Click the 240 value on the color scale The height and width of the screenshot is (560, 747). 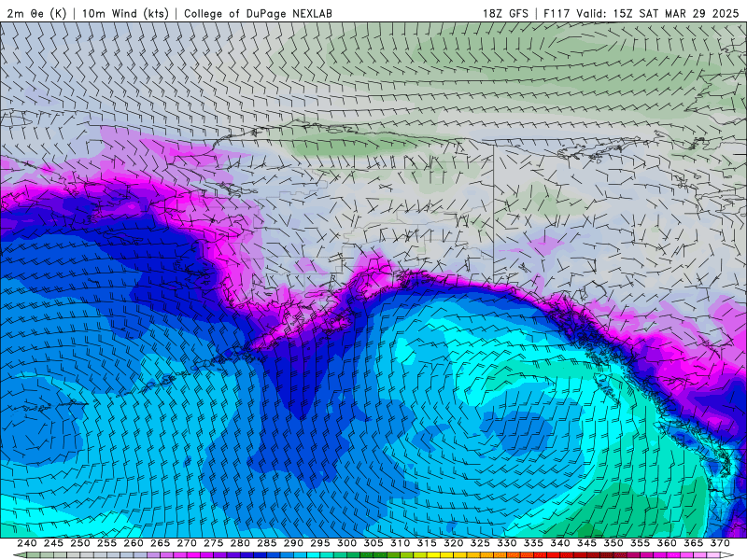[27, 543]
